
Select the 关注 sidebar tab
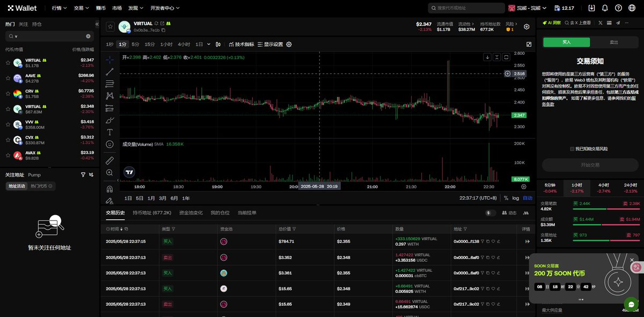(23, 24)
